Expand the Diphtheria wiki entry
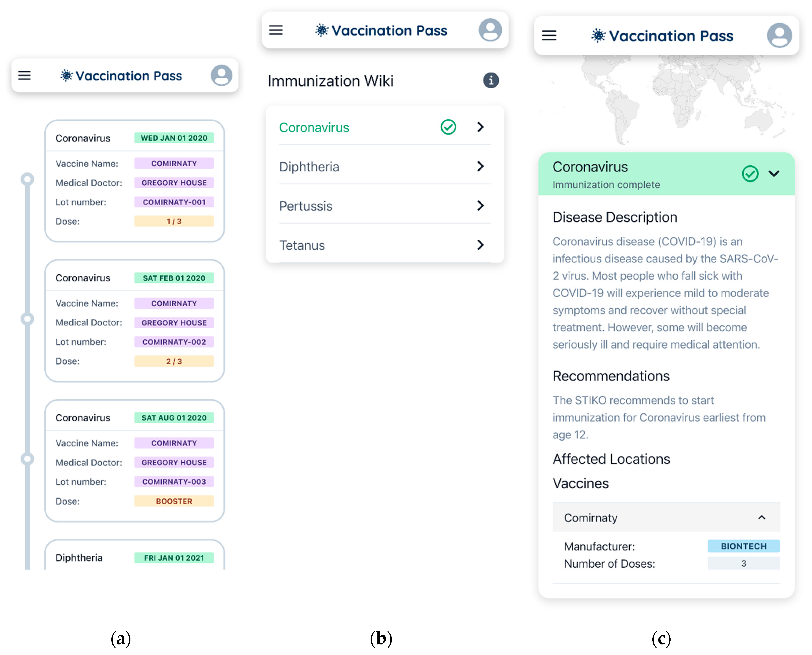This screenshot has height=655, width=812. coord(480,166)
